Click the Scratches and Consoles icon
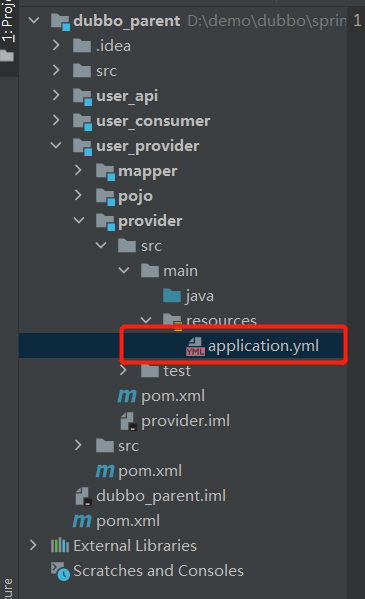Screen dimensions: 365x599 coord(60,571)
